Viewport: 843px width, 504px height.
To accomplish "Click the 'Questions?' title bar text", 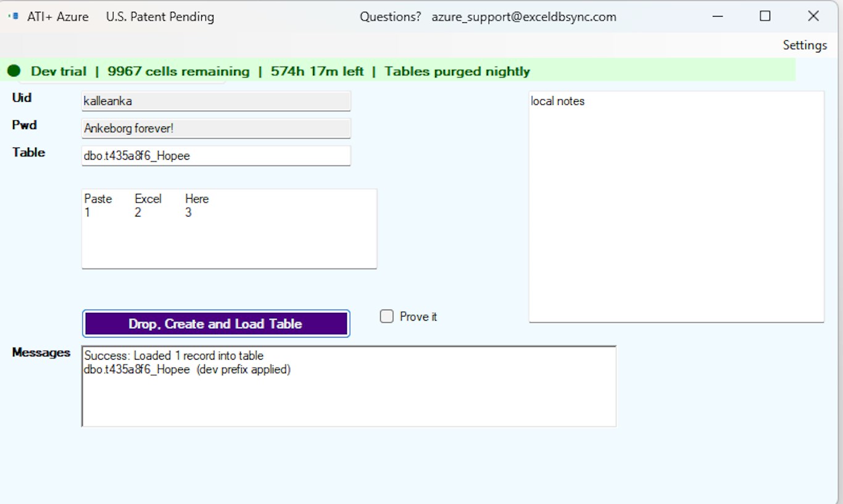I will pyautogui.click(x=390, y=17).
